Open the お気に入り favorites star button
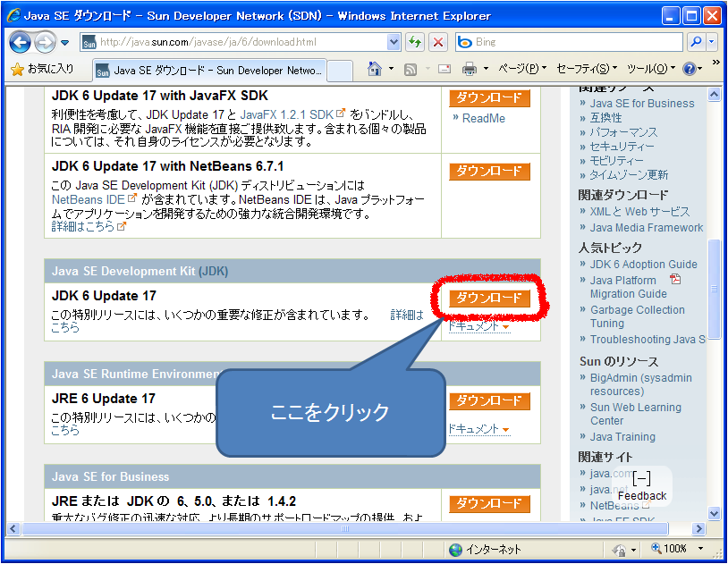The height and width of the screenshot is (564, 728). click(43, 69)
